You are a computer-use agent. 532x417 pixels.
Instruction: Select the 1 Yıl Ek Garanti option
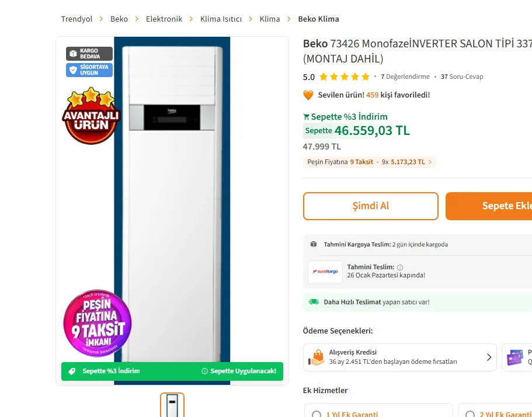(317, 414)
